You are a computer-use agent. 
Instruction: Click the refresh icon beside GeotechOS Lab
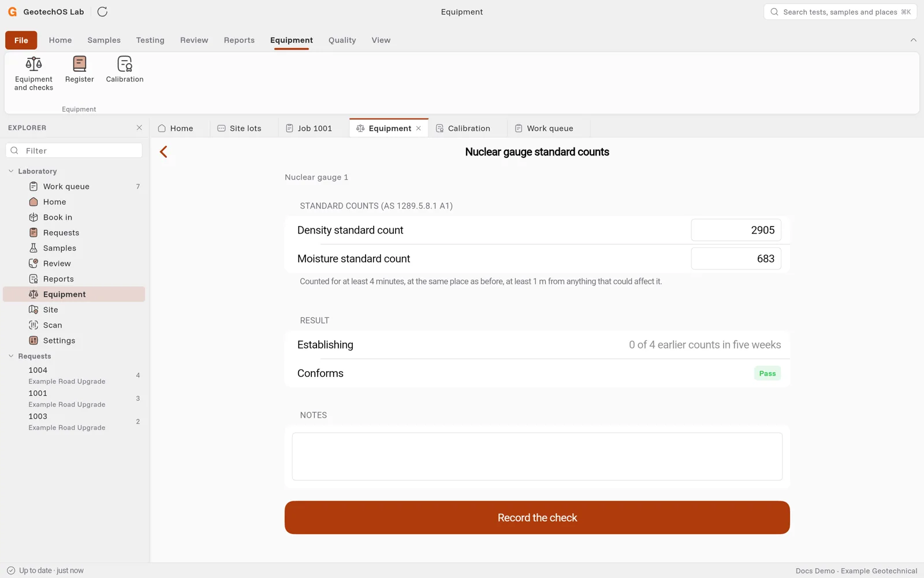point(102,12)
